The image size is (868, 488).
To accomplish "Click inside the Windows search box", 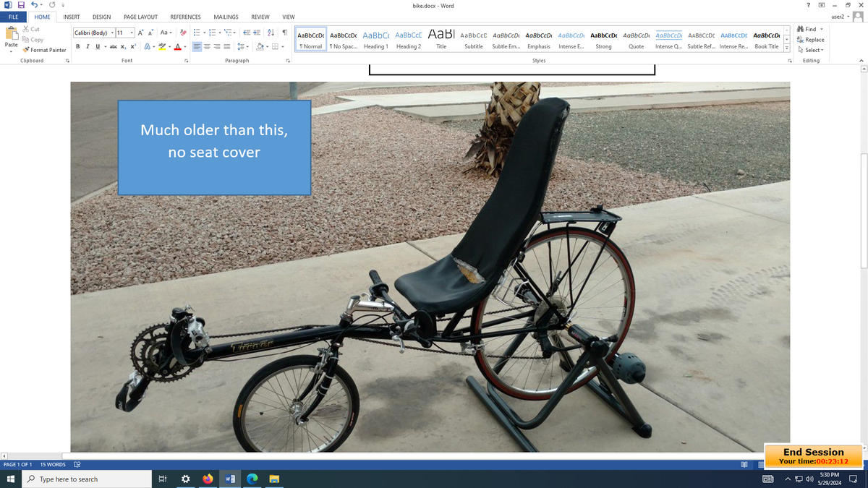I will tap(87, 478).
